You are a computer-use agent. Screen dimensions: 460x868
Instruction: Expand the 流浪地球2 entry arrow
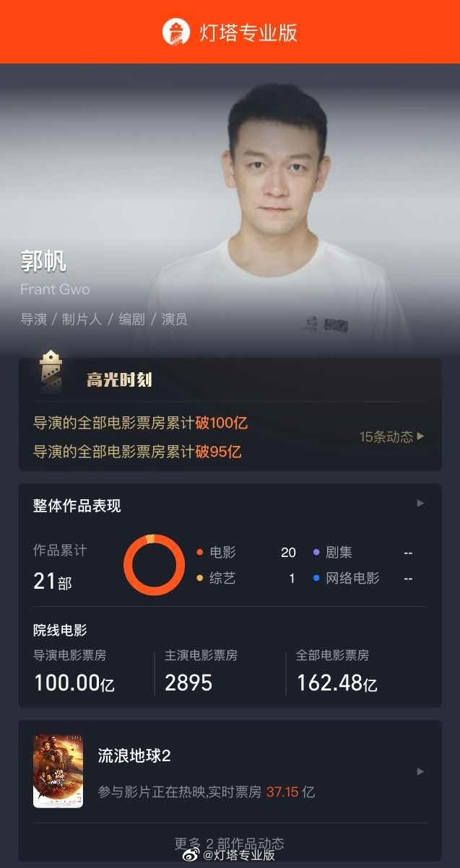pos(421,771)
